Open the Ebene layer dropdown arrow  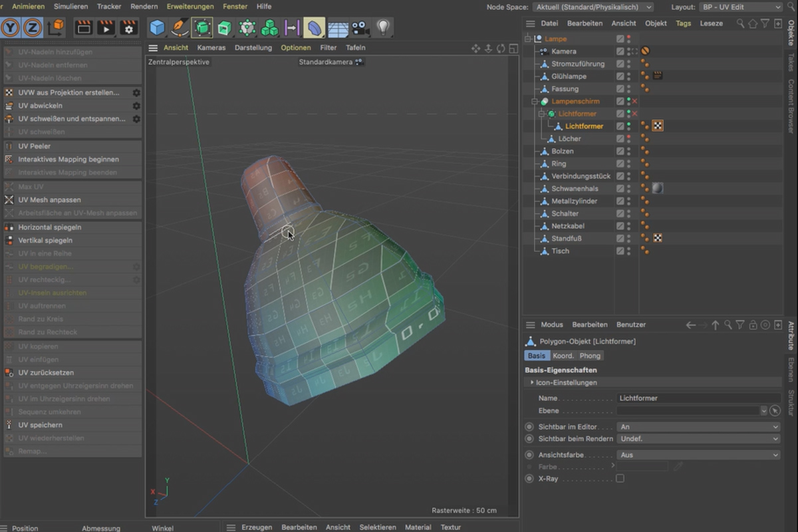pos(763,411)
